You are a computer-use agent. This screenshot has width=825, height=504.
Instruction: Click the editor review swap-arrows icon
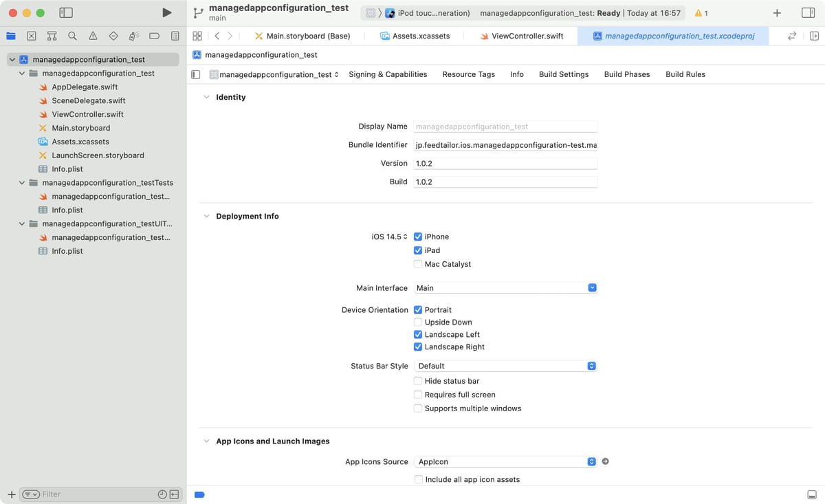[792, 36]
